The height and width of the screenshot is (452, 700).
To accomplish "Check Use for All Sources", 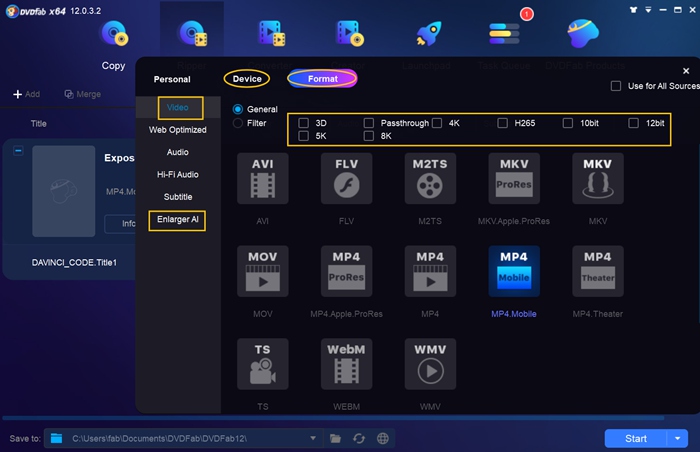I will coord(616,86).
